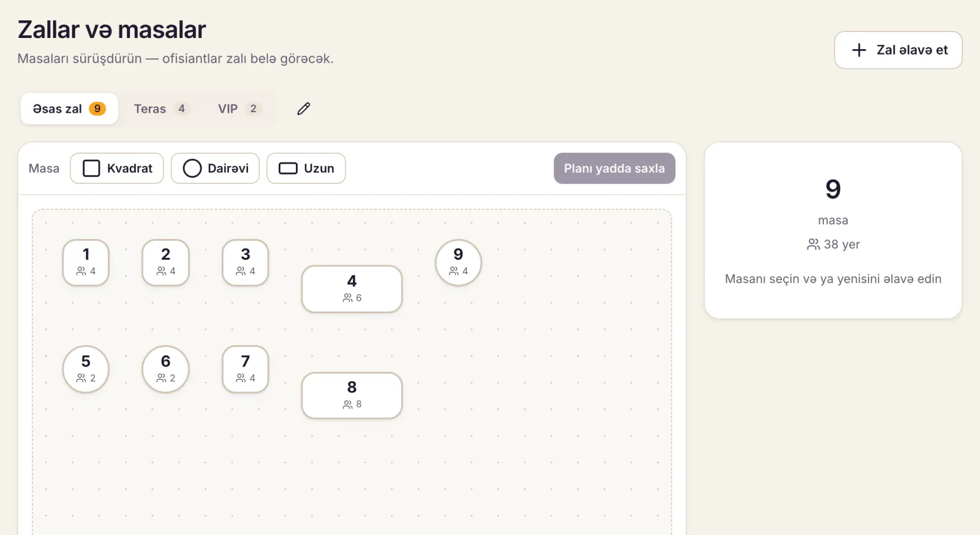Select round table 9
980x535 pixels.
tap(458, 262)
